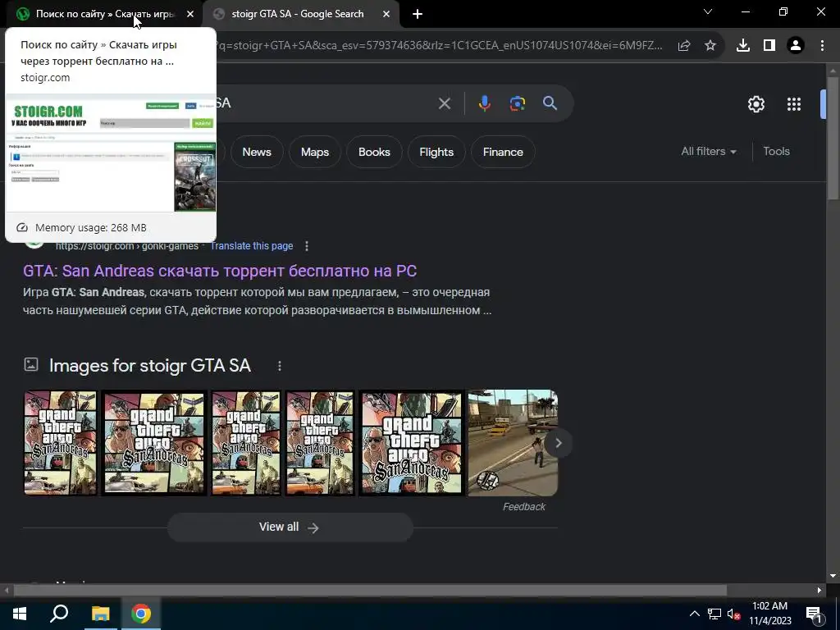Start voice search with microphone icon
840x630 pixels.
(x=484, y=103)
